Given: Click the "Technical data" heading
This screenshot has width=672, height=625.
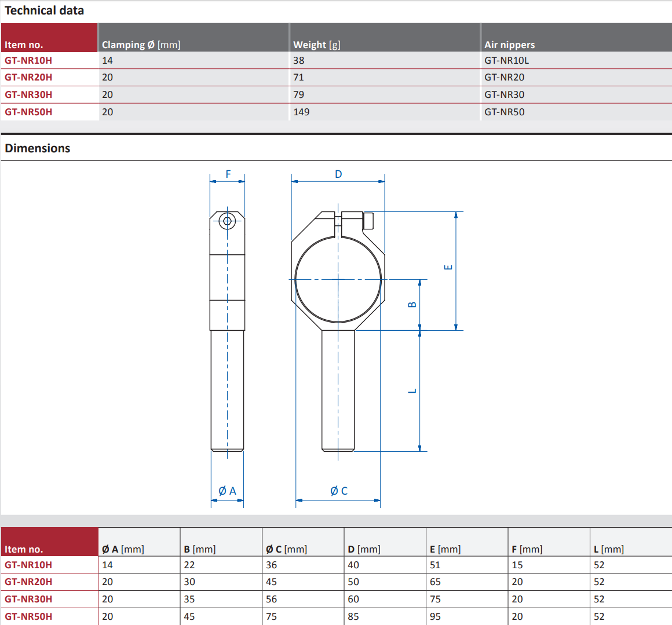Looking at the screenshot, I should (44, 10).
